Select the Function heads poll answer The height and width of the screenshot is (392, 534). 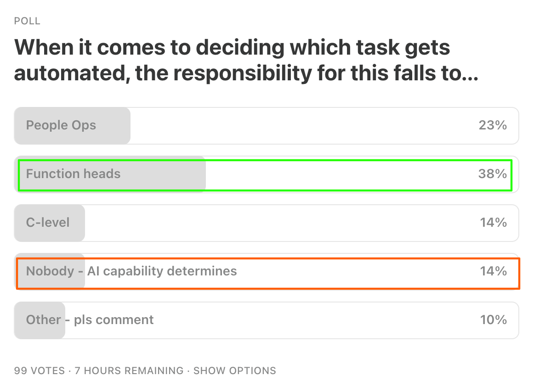tap(267, 174)
